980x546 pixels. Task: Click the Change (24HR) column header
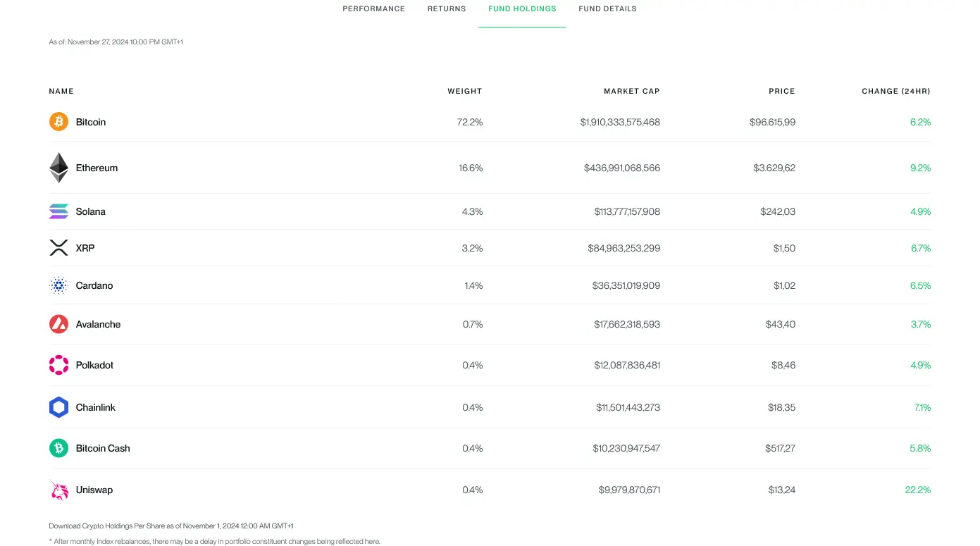tap(896, 92)
